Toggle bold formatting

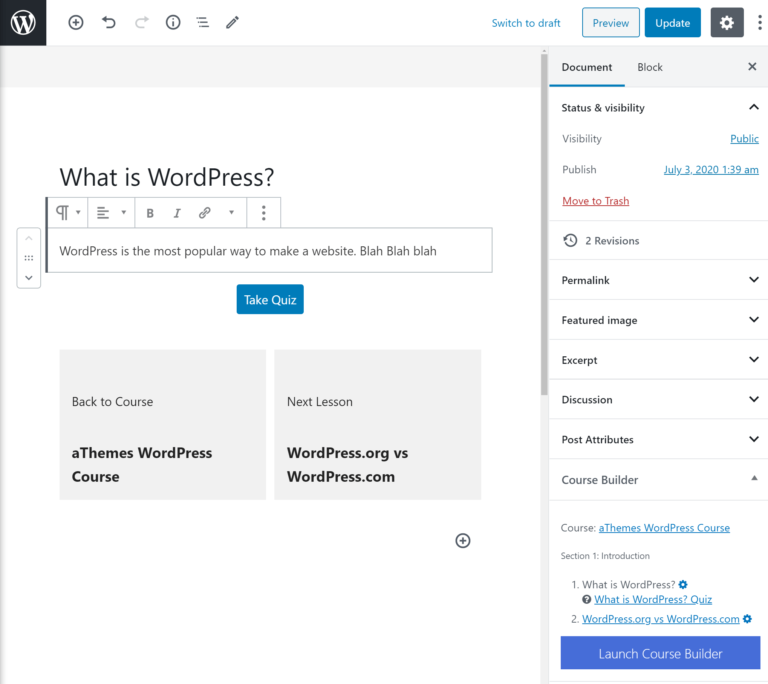point(150,213)
